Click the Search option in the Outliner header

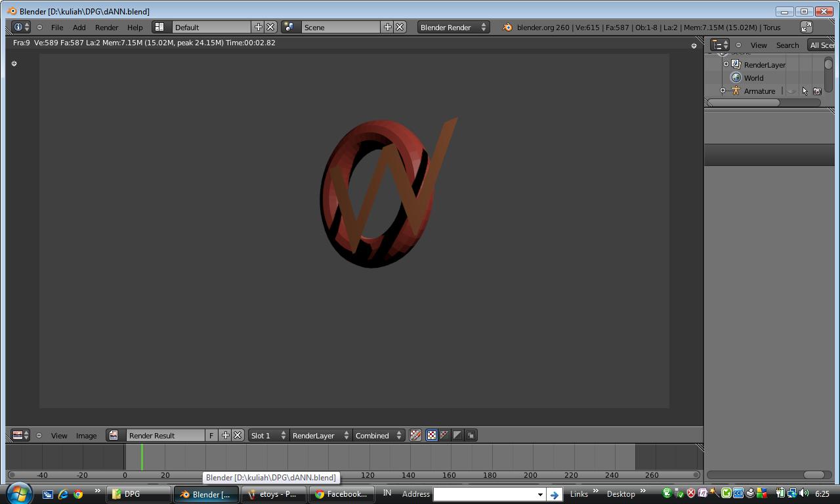point(787,45)
